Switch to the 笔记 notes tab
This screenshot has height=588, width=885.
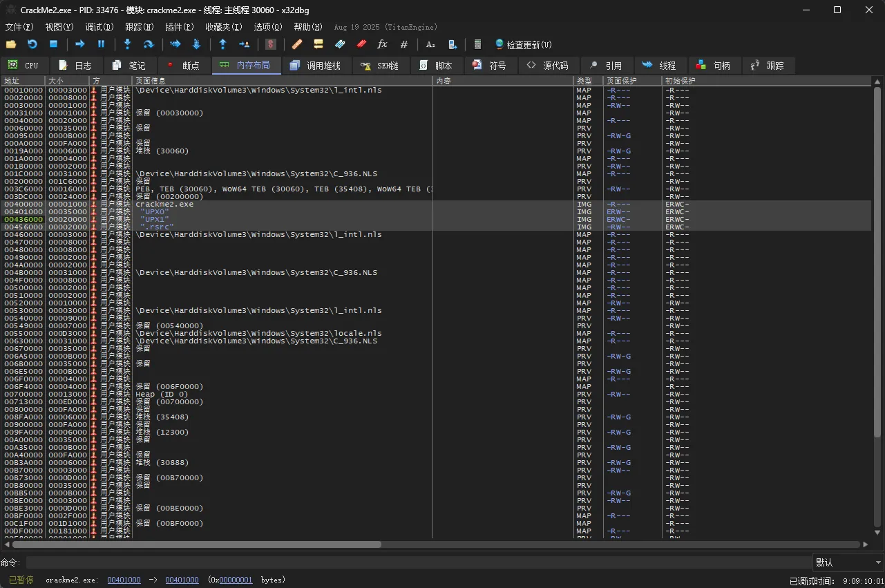[x=130, y=66]
